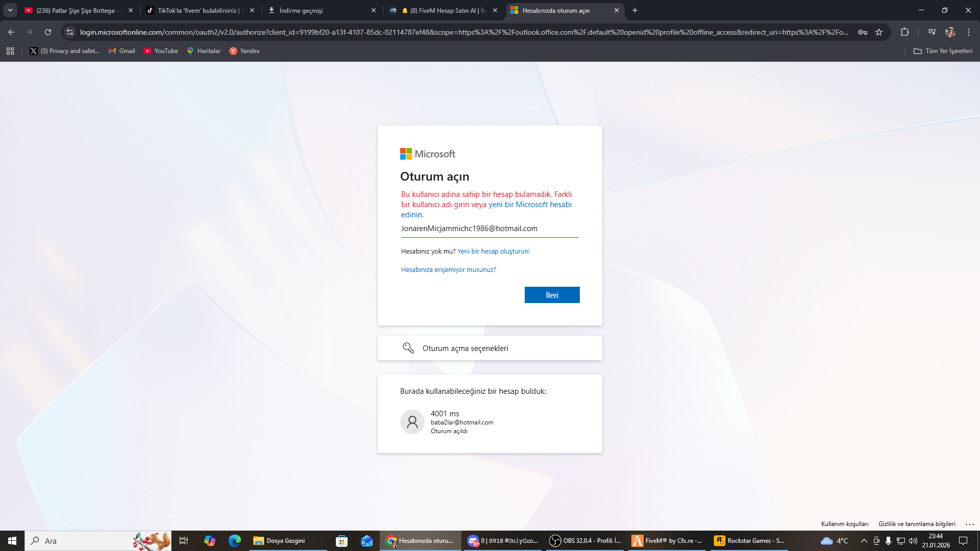980x551 pixels.
Task: Click the İleri button
Action: 552,295
